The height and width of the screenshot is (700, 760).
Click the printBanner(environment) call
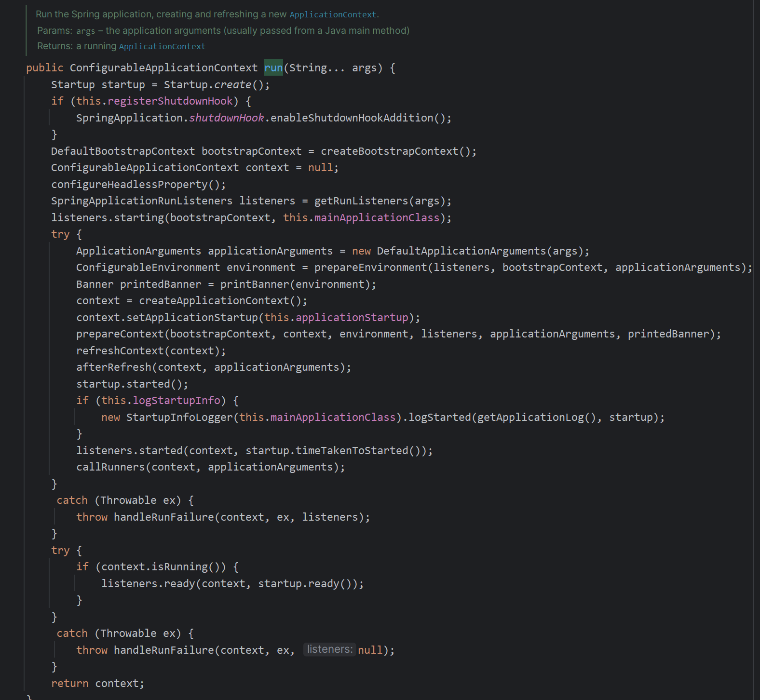295,284
